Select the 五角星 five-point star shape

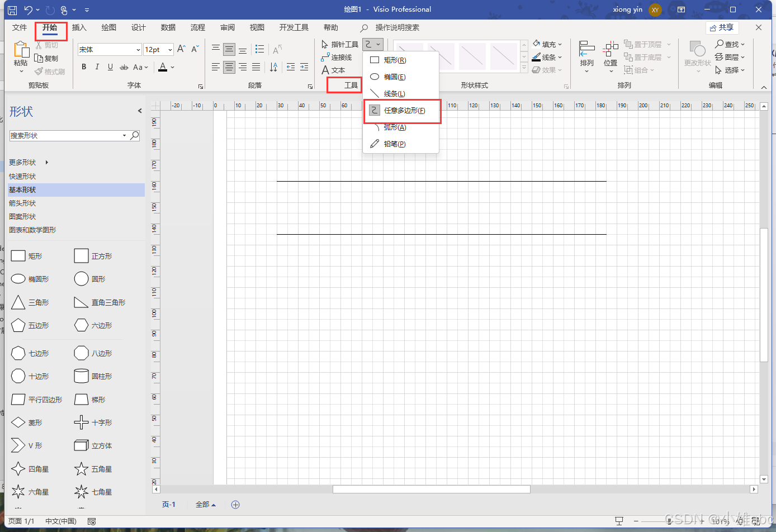coord(93,469)
